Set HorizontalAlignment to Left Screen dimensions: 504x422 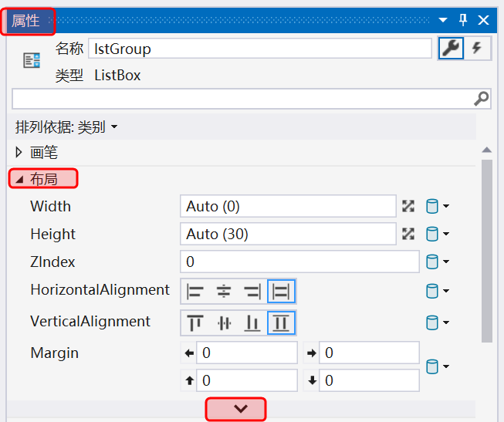click(195, 291)
